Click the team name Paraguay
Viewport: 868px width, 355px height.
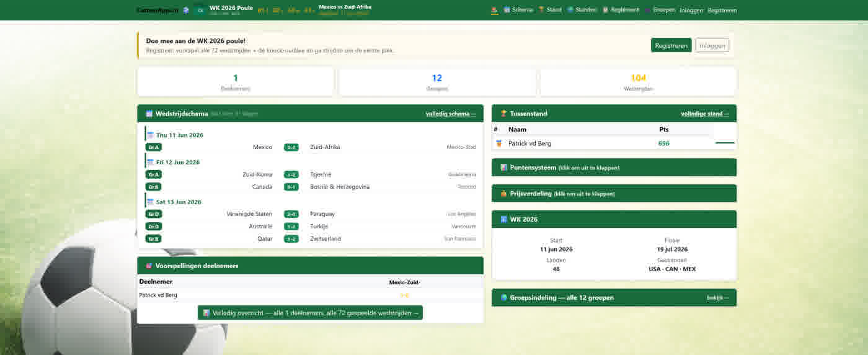(x=322, y=214)
